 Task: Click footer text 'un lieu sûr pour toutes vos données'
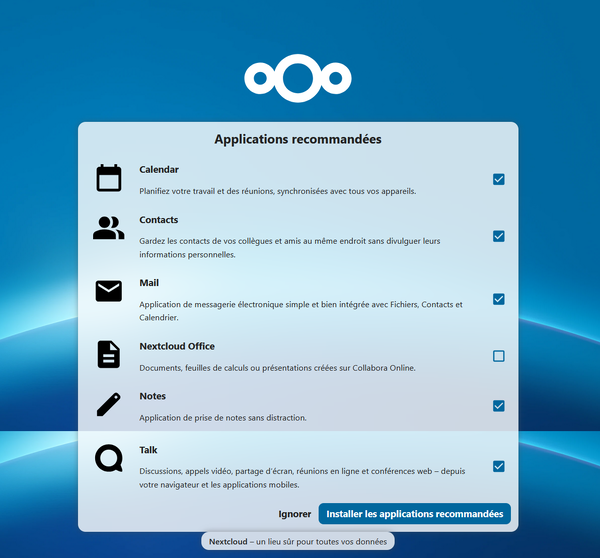[321, 542]
